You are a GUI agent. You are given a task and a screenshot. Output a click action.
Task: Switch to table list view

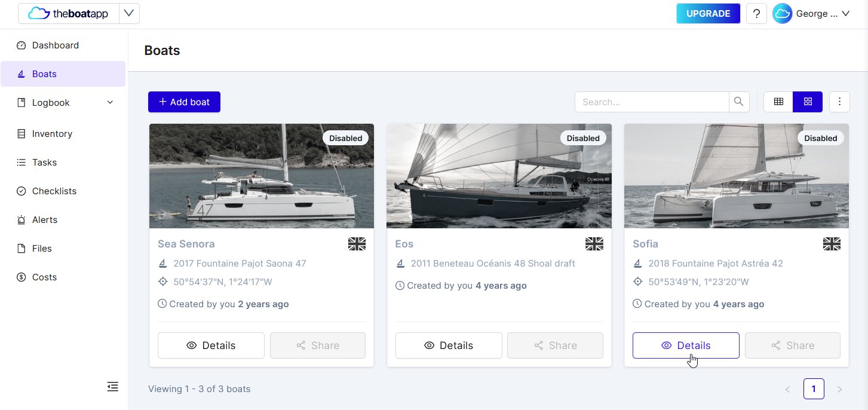pos(778,102)
